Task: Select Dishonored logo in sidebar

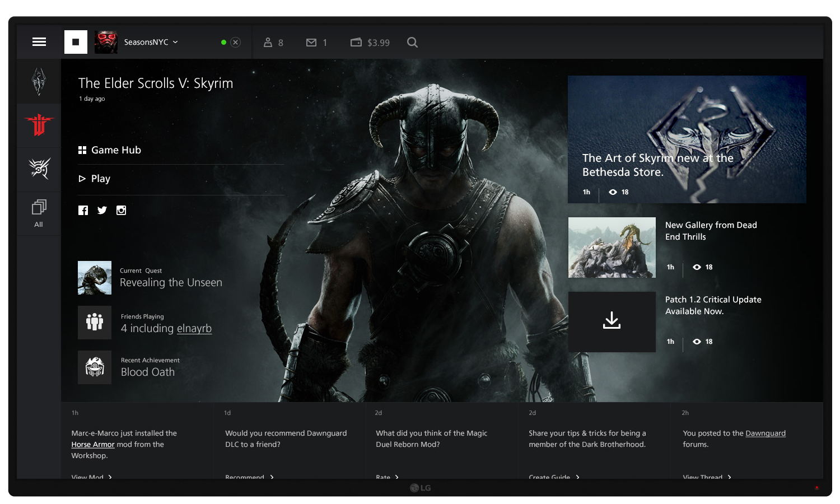Action: [x=39, y=168]
